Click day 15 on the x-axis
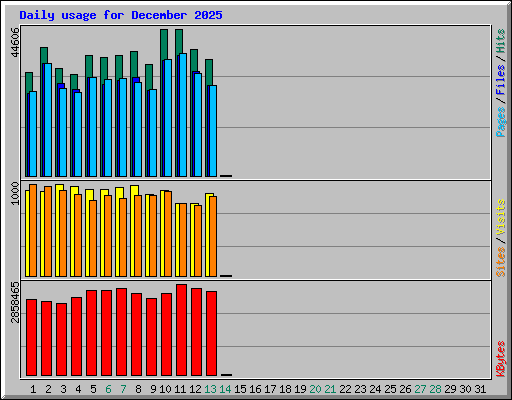The image size is (512, 400). click(240, 389)
